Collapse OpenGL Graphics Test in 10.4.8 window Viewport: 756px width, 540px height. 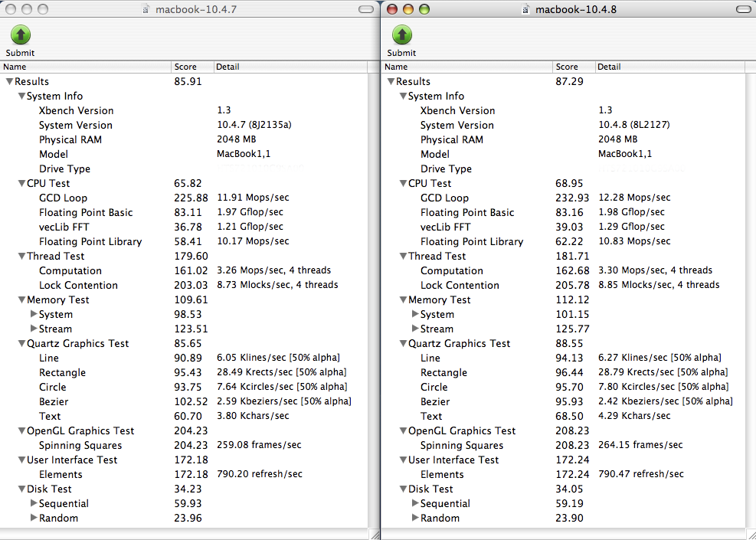click(x=403, y=430)
